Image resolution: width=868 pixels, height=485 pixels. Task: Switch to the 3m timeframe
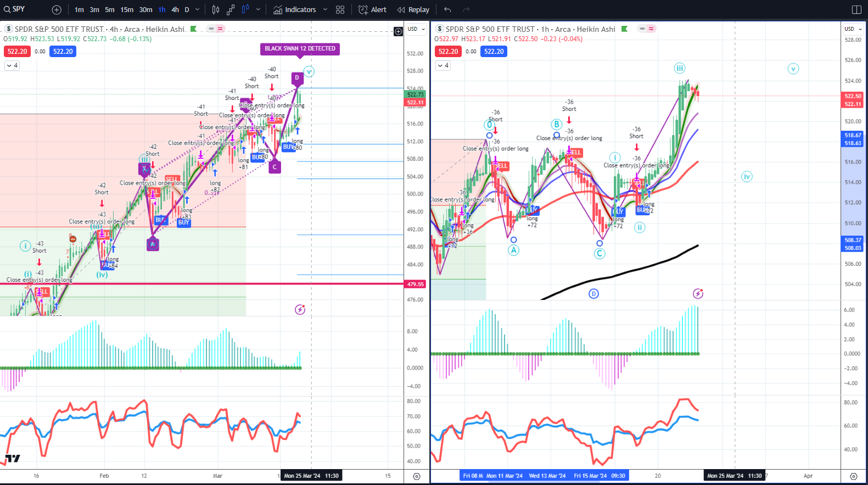click(x=94, y=10)
